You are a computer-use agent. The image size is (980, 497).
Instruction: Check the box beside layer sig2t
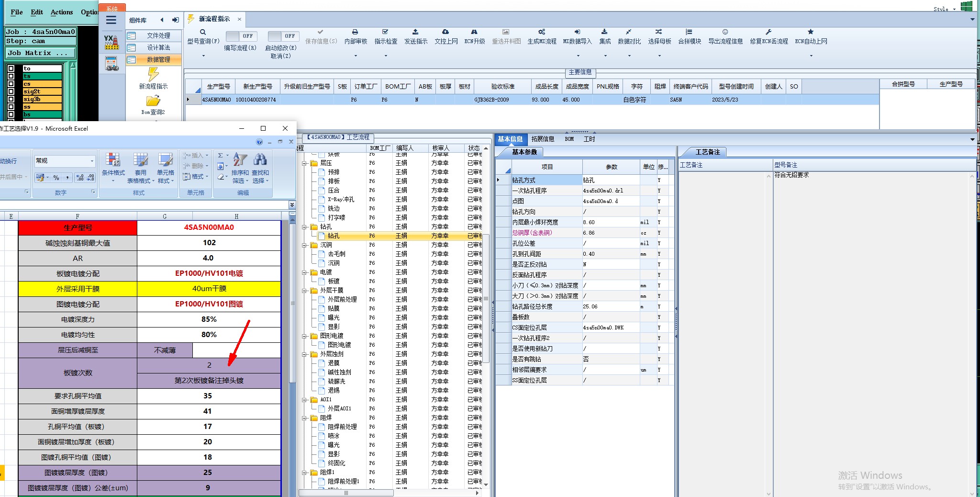(x=11, y=91)
